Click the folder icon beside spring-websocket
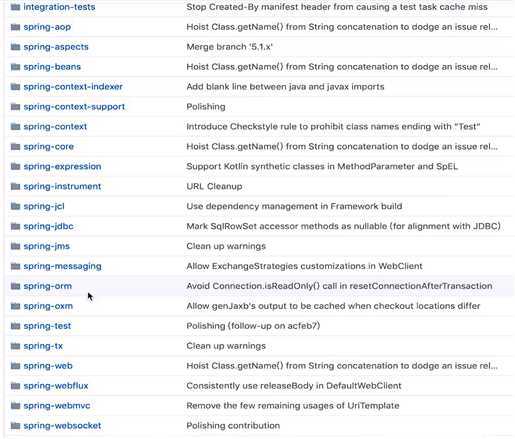The height and width of the screenshot is (439, 515). click(15, 426)
